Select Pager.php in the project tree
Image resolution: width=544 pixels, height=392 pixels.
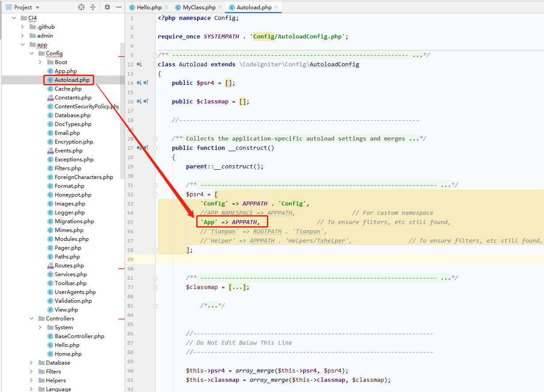[x=68, y=248]
